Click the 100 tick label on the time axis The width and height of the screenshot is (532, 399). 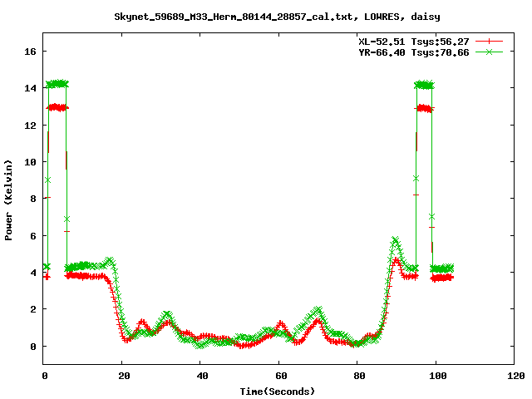(x=436, y=376)
